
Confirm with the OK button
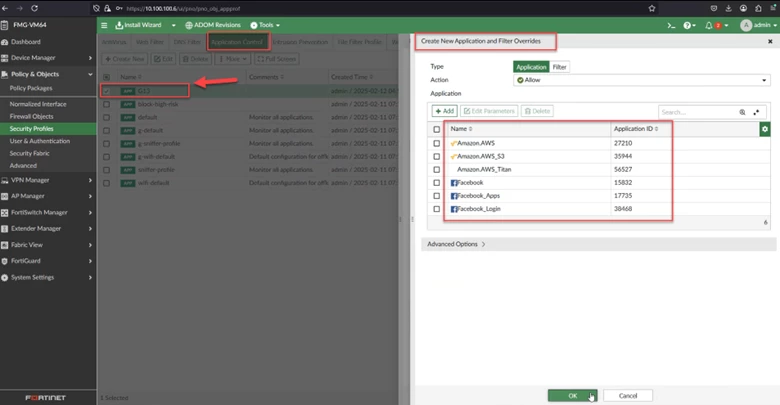click(573, 396)
